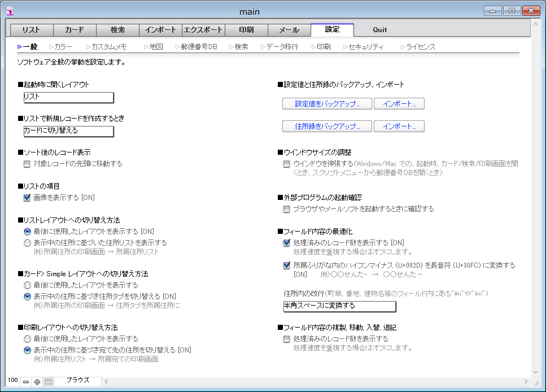546x392 pixels.
Task: Select 表示中の住所に基づいた住所リストを表示する radio
Action: pos(27,243)
